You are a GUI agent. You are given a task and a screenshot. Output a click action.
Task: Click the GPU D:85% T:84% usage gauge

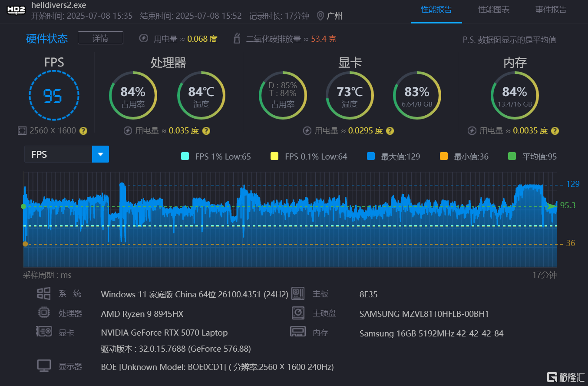pos(283,95)
